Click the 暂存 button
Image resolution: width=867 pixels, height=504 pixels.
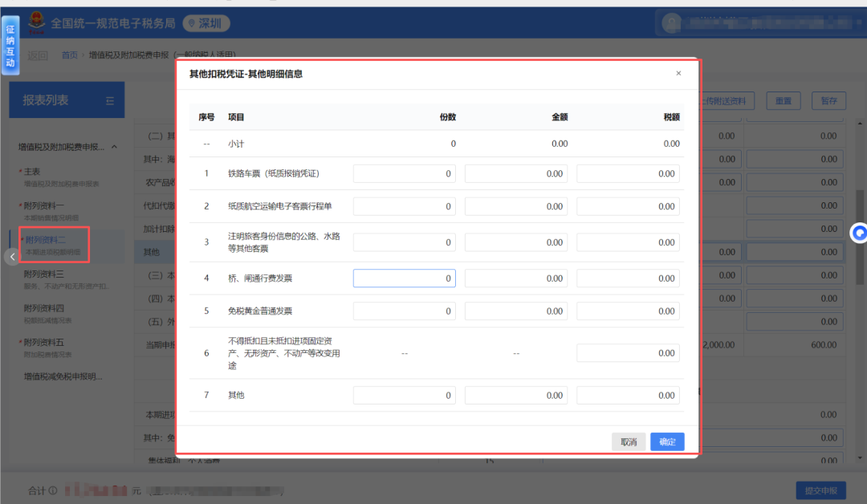pyautogui.click(x=828, y=101)
